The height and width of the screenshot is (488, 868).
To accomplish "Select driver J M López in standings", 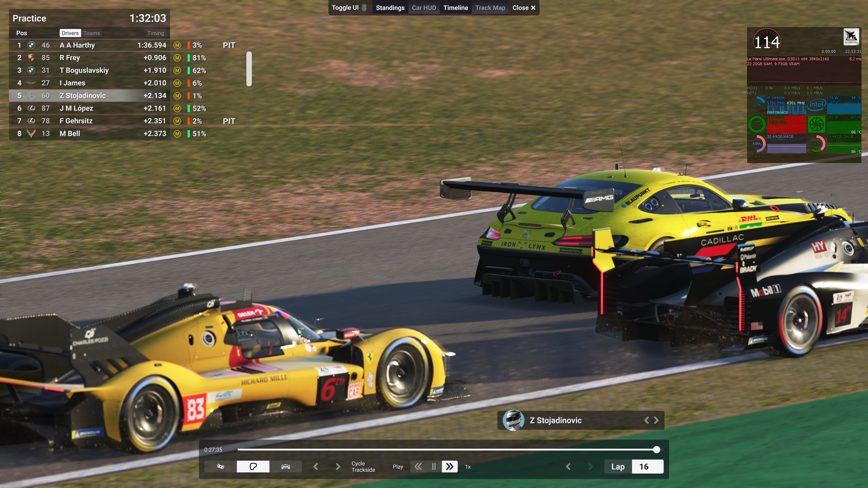I will [76, 108].
